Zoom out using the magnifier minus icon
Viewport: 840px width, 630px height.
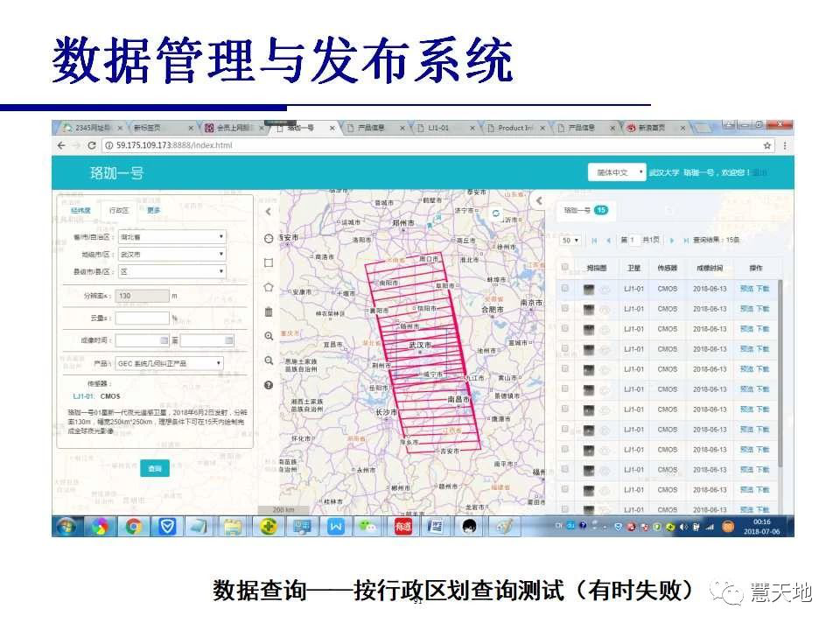point(269,360)
